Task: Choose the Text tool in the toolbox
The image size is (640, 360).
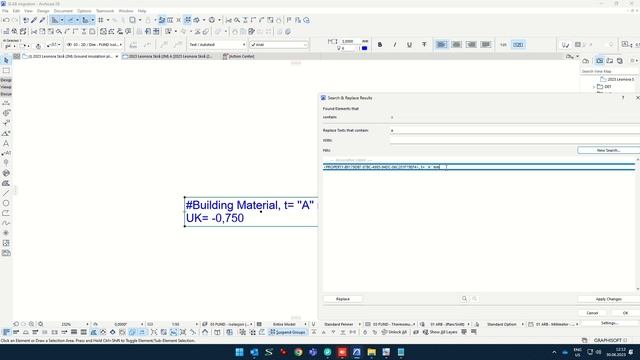Action: [6, 143]
